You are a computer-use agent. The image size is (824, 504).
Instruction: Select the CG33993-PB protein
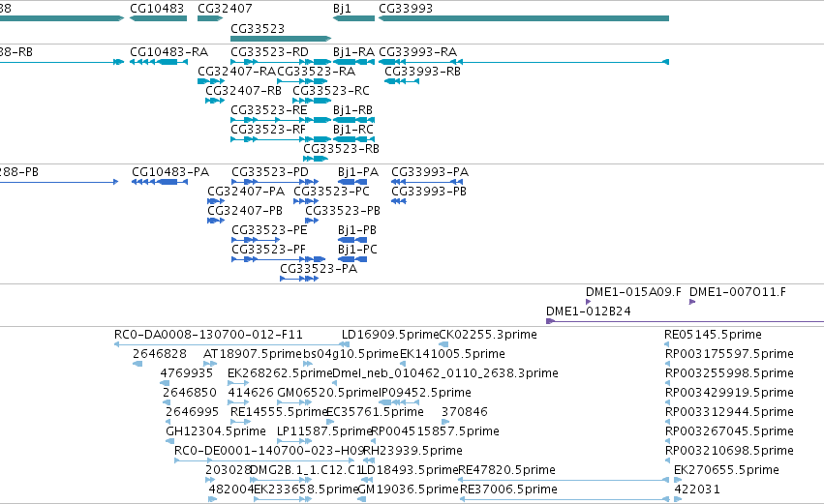click(399, 201)
